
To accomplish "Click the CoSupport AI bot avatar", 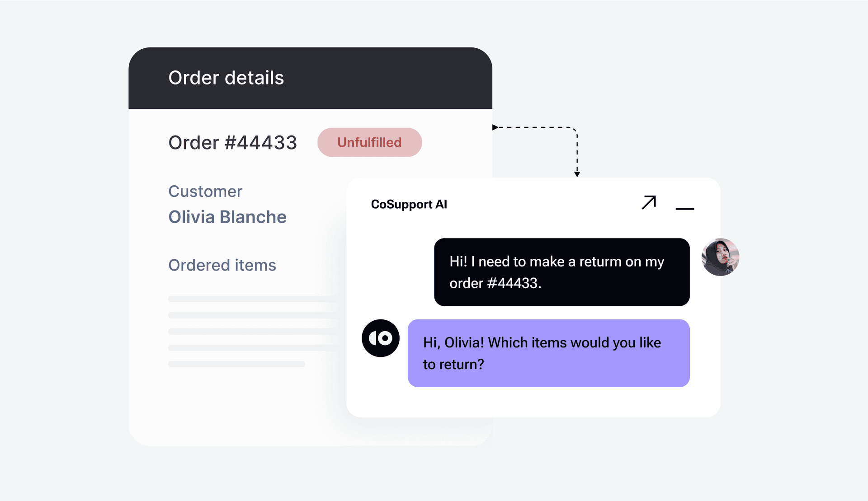I will pos(380,338).
